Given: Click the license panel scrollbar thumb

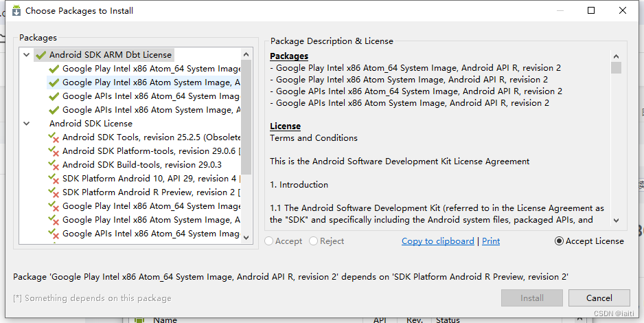Looking at the screenshot, I should (616, 68).
